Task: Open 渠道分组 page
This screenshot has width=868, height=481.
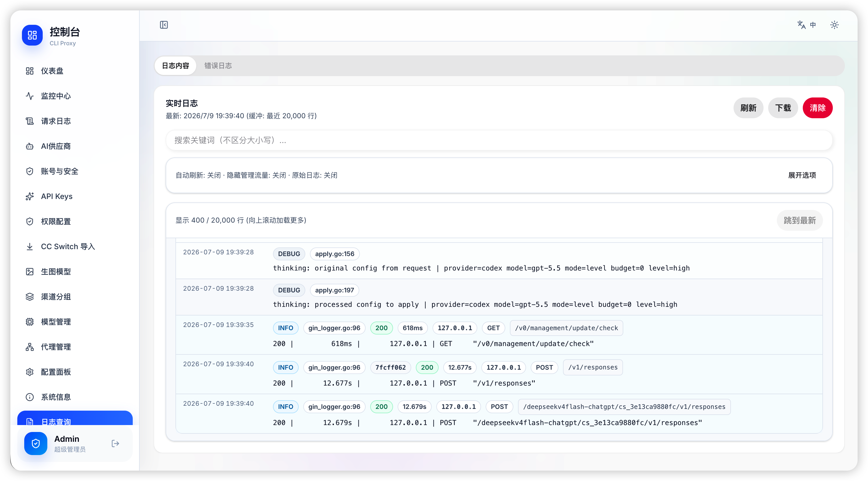Action: [75, 297]
